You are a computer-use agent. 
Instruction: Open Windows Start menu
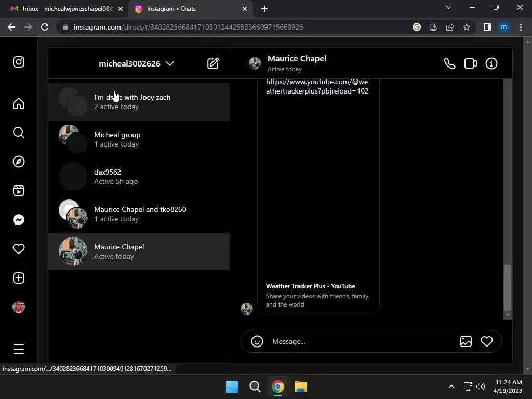232,387
